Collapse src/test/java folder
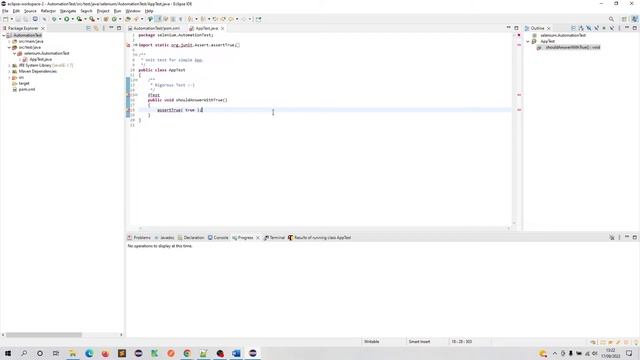 click(9, 47)
